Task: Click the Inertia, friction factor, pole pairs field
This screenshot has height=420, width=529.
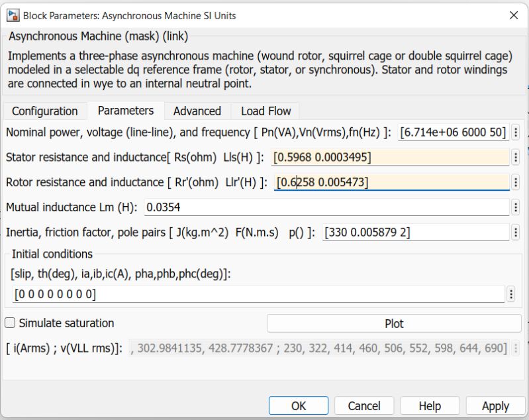Action: click(x=416, y=233)
